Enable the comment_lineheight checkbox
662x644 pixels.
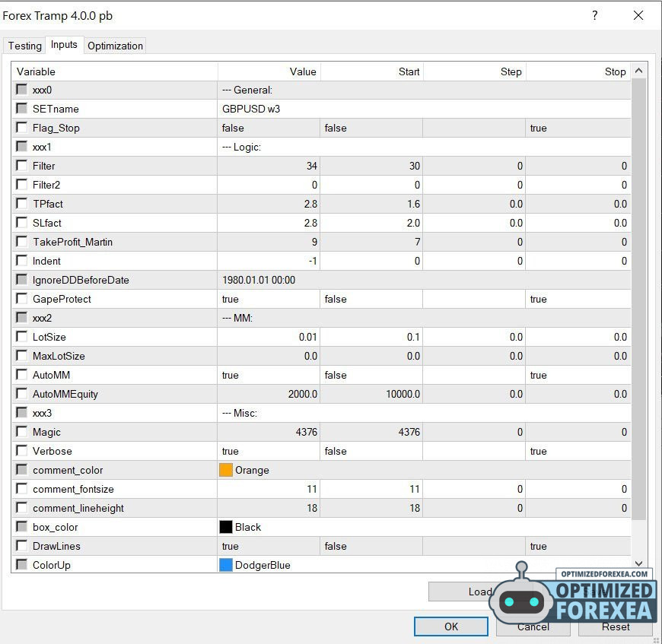pyautogui.click(x=21, y=507)
